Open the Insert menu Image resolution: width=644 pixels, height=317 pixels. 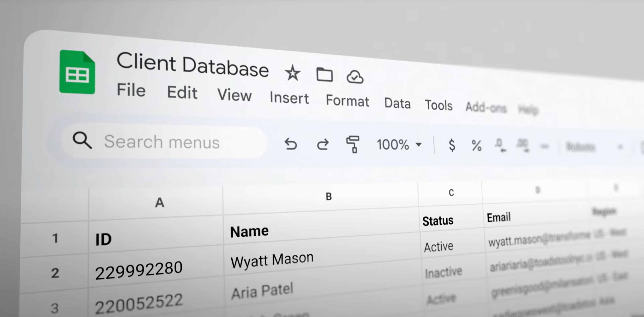tap(289, 98)
